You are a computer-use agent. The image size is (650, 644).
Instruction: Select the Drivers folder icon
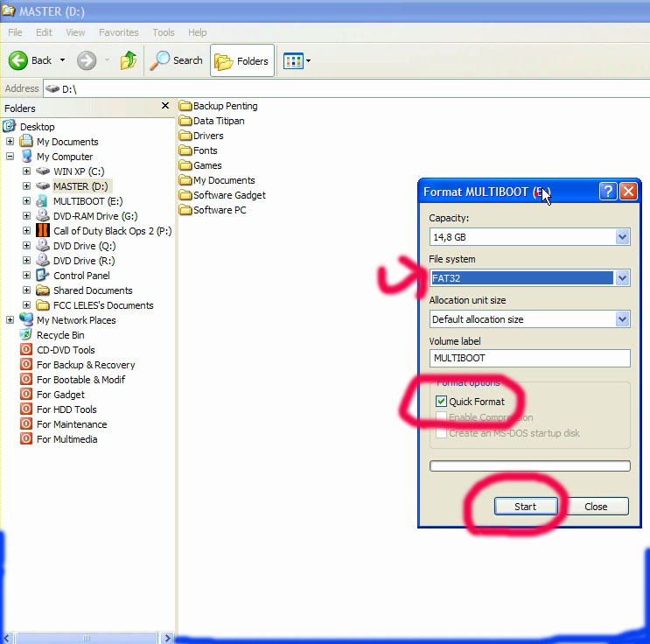pyautogui.click(x=185, y=136)
